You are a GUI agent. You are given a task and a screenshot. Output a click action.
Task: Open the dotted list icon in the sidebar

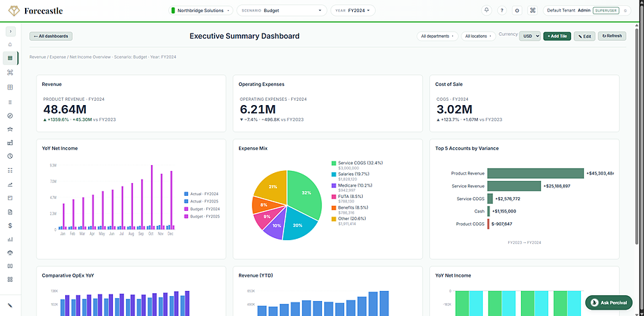pos(10,170)
